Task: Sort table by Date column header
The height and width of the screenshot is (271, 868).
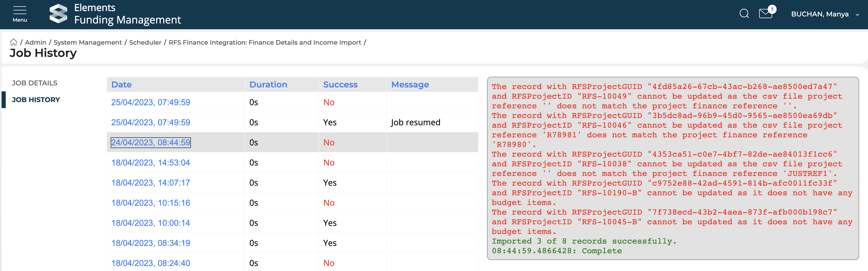Action: tap(121, 85)
